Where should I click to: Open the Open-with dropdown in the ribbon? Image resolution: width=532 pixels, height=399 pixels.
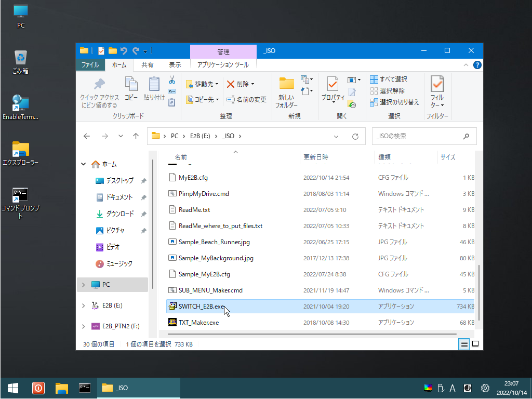point(354,80)
